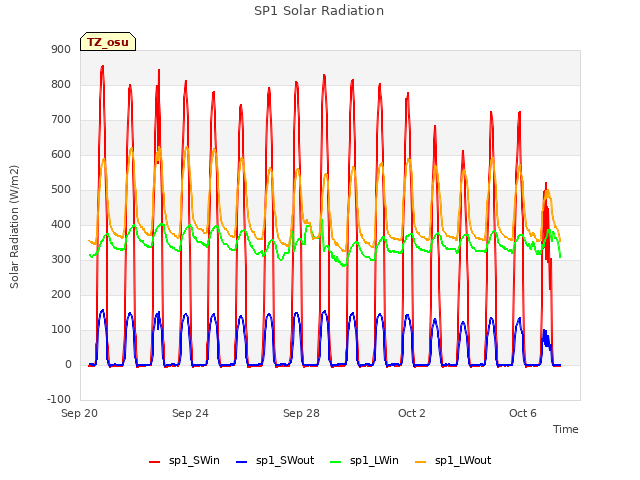Click the 500 y-axis tick label
The image size is (640, 480).
(61, 190)
